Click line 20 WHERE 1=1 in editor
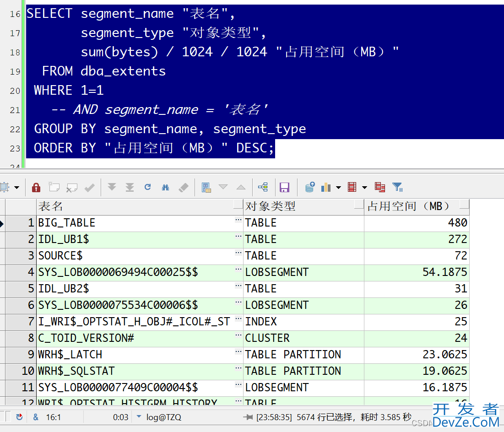The image size is (504, 432). click(x=69, y=90)
